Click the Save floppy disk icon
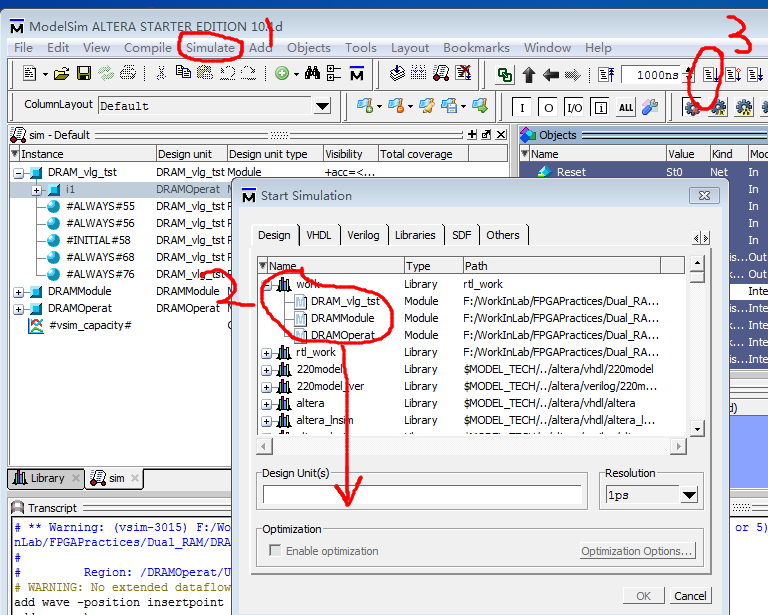Image resolution: width=768 pixels, height=615 pixels. tap(84, 73)
